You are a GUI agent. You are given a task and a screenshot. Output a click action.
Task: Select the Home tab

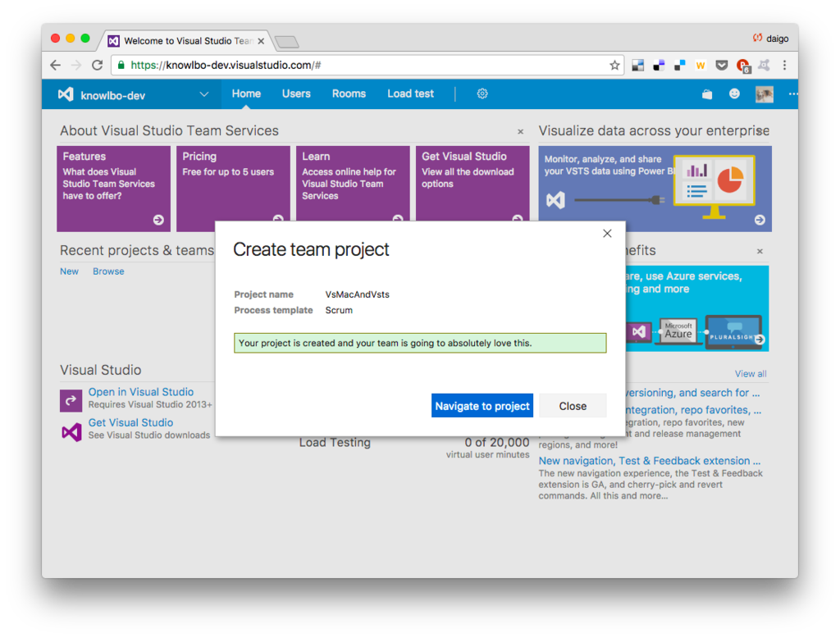coord(246,93)
